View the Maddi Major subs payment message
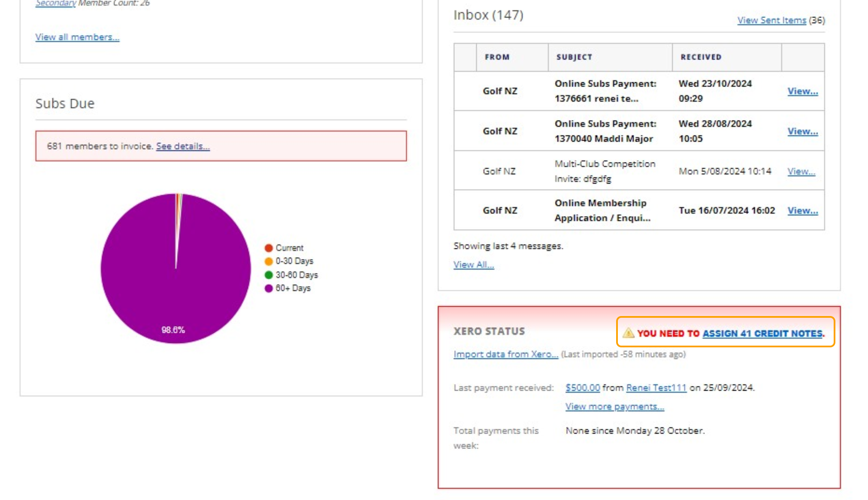This screenshot has height=500, width=868. coord(802,131)
